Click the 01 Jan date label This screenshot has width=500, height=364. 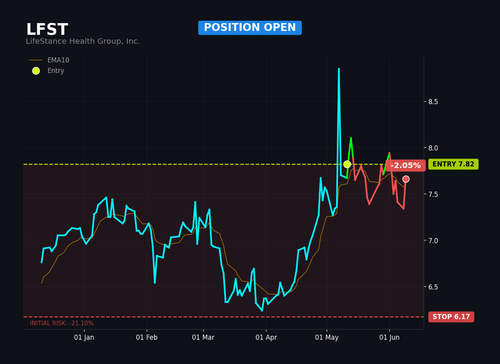coord(84,337)
